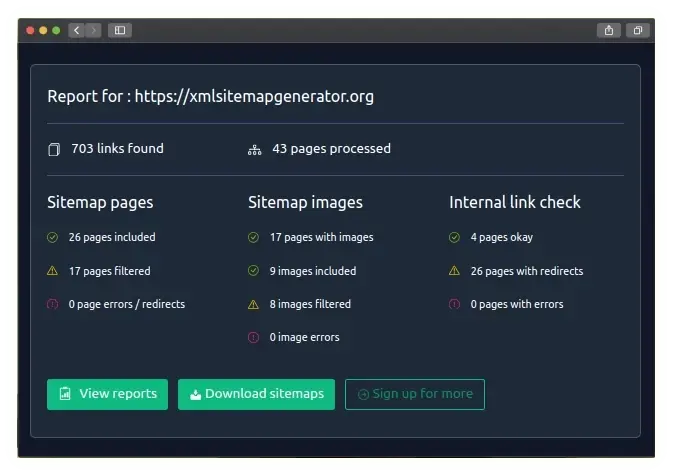Click the sitemap tree icon beside pages processed
Image resolution: width=673 pixels, height=476 pixels.
(255, 150)
